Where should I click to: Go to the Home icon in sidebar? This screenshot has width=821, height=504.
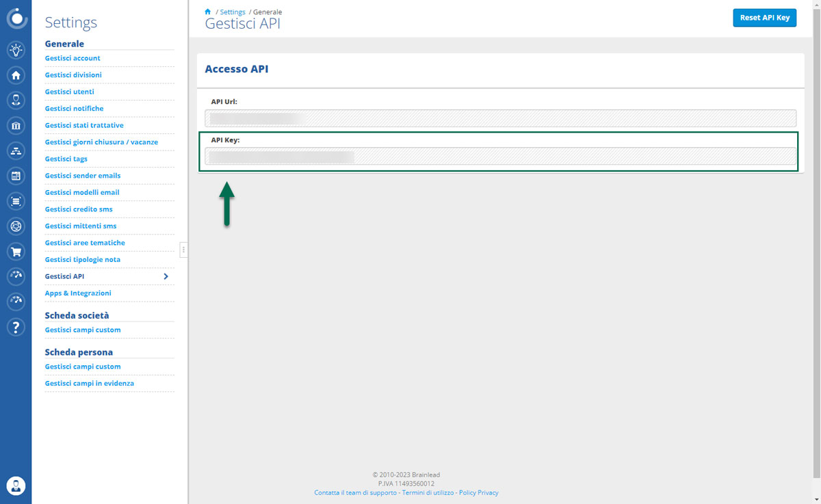pyautogui.click(x=16, y=75)
